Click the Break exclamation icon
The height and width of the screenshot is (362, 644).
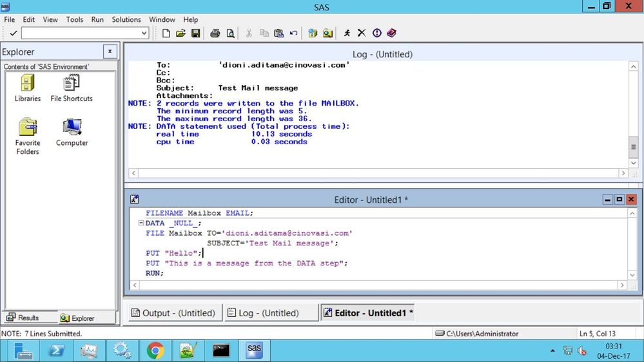click(x=376, y=33)
